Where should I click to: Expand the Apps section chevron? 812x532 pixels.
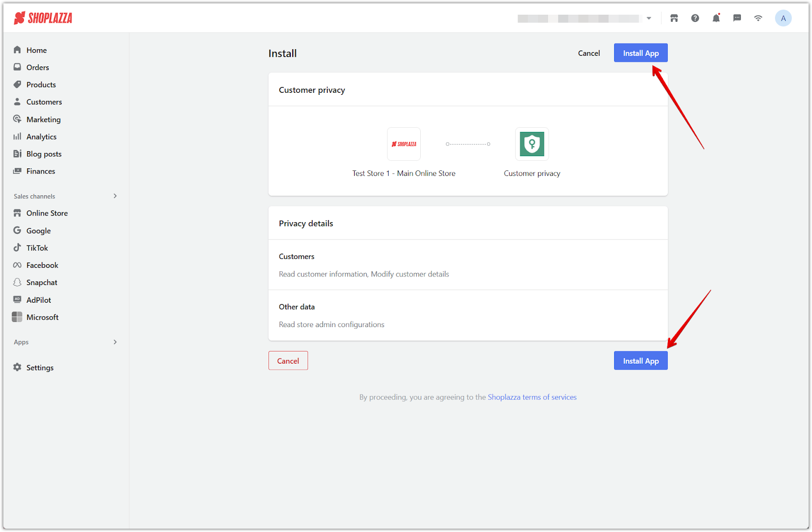[x=115, y=342]
